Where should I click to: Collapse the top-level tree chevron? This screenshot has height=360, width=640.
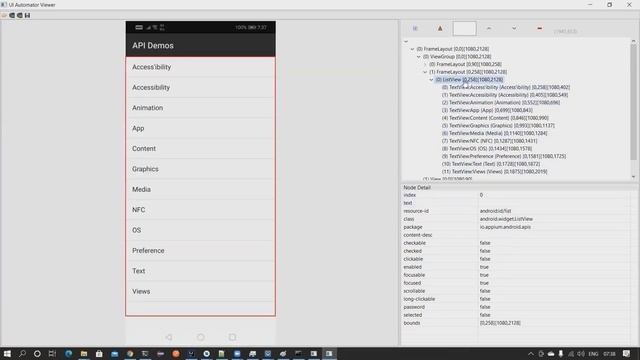[406, 41]
